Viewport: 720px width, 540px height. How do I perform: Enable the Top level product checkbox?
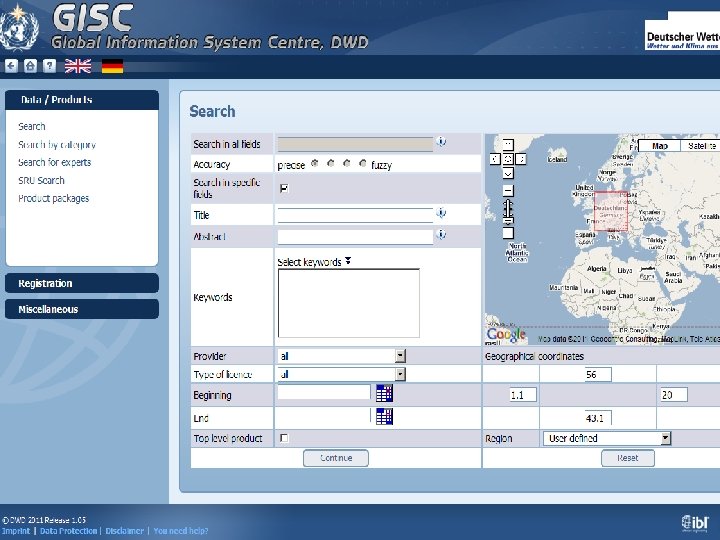pyautogui.click(x=284, y=438)
